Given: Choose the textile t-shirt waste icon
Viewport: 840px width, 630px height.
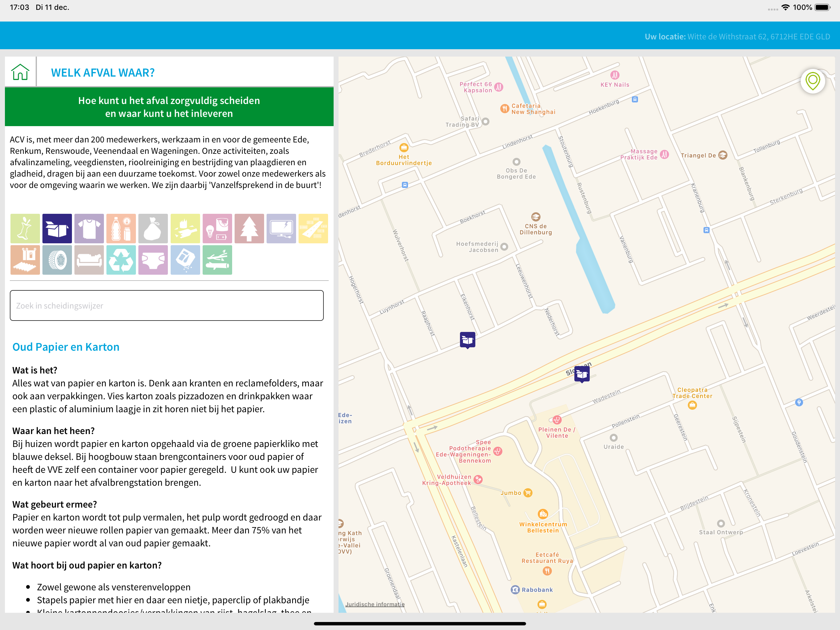Looking at the screenshot, I should pos(89,228).
